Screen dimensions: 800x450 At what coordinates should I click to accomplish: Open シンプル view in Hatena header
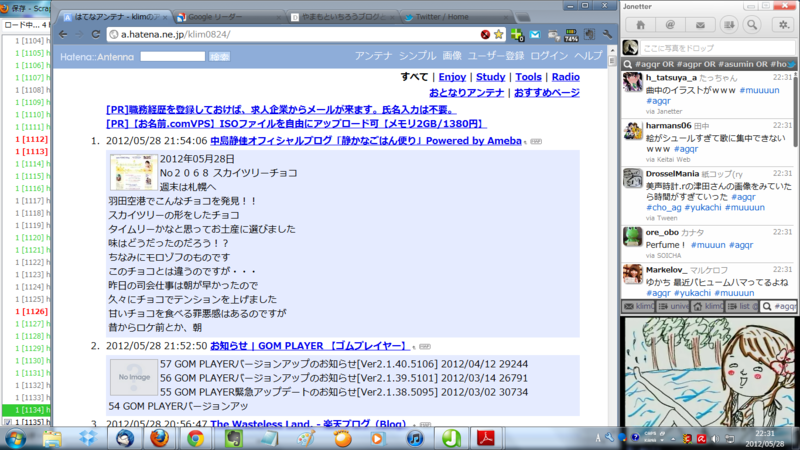click(x=417, y=56)
